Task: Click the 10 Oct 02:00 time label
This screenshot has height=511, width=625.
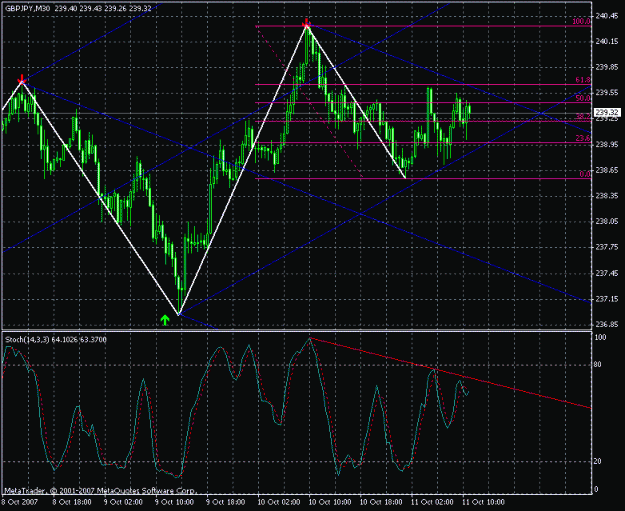Action: (x=279, y=502)
